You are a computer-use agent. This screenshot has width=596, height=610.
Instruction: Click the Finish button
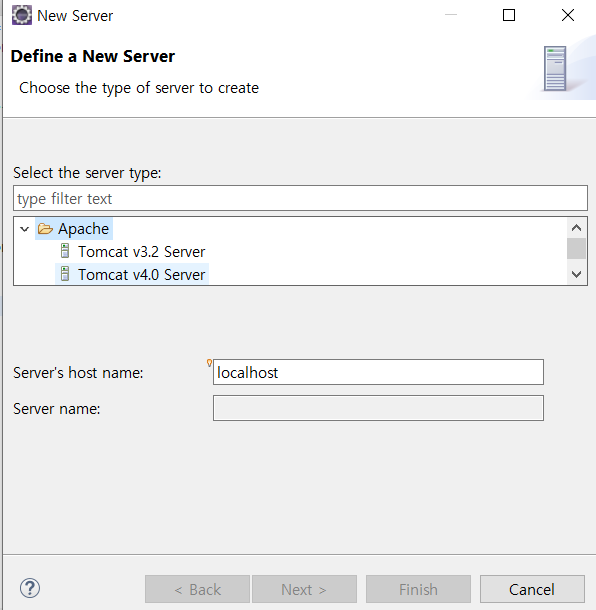(x=418, y=589)
